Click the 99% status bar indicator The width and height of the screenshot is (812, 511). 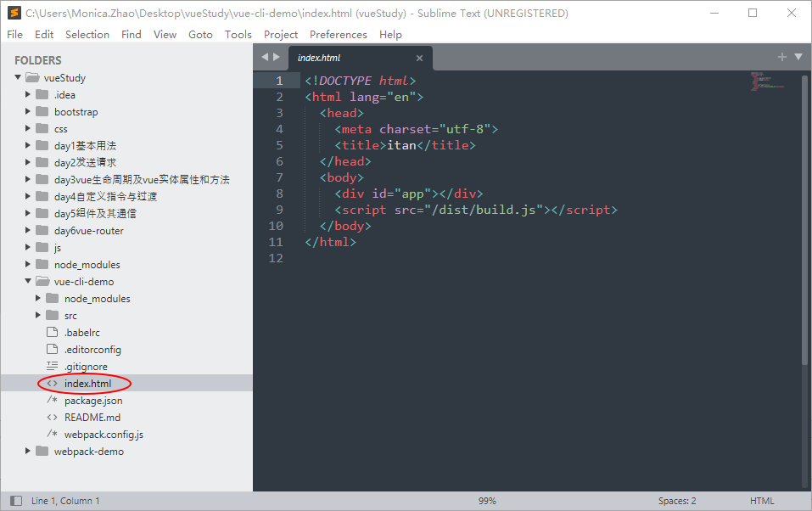coord(487,501)
